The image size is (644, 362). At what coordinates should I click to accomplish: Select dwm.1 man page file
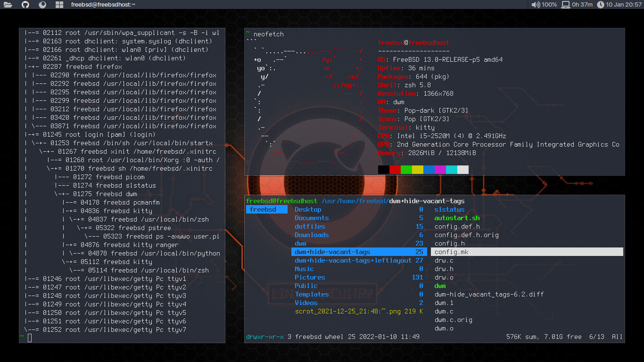click(444, 303)
